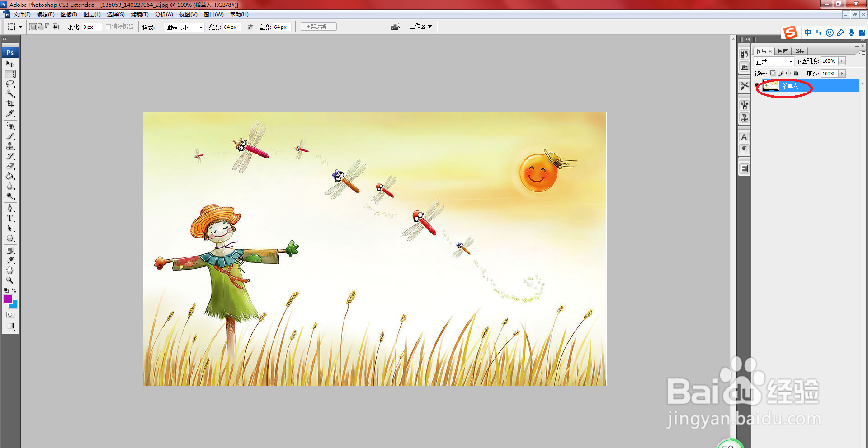Toggle lock position
Viewport: 868px width, 448px height.
click(788, 73)
